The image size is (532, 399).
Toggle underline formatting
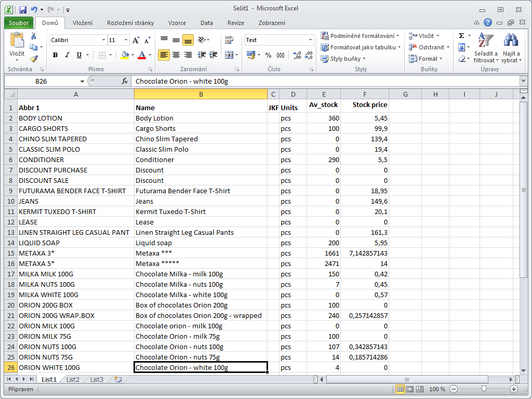pos(79,55)
